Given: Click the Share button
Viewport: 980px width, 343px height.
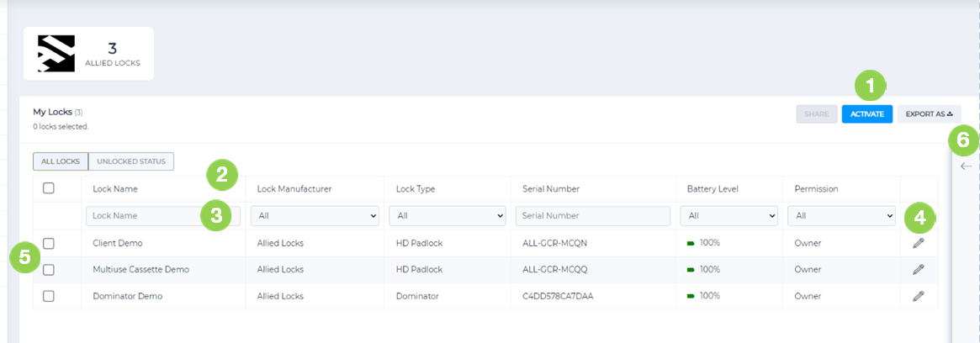Looking at the screenshot, I should click(816, 113).
